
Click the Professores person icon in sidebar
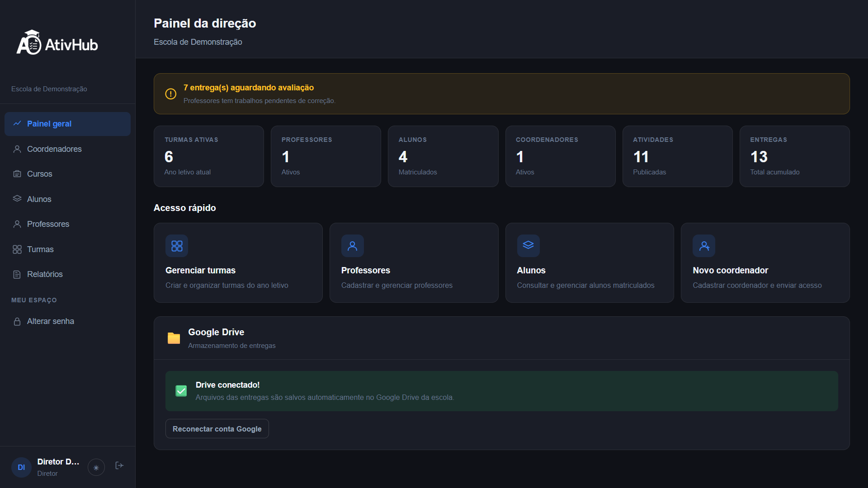coord(17,224)
